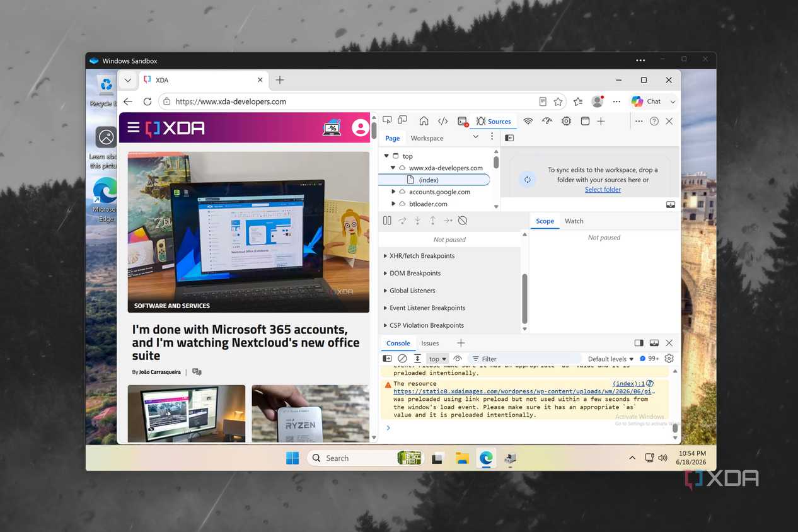Click Step over next function call
This screenshot has height=532, width=798.
[x=402, y=221]
